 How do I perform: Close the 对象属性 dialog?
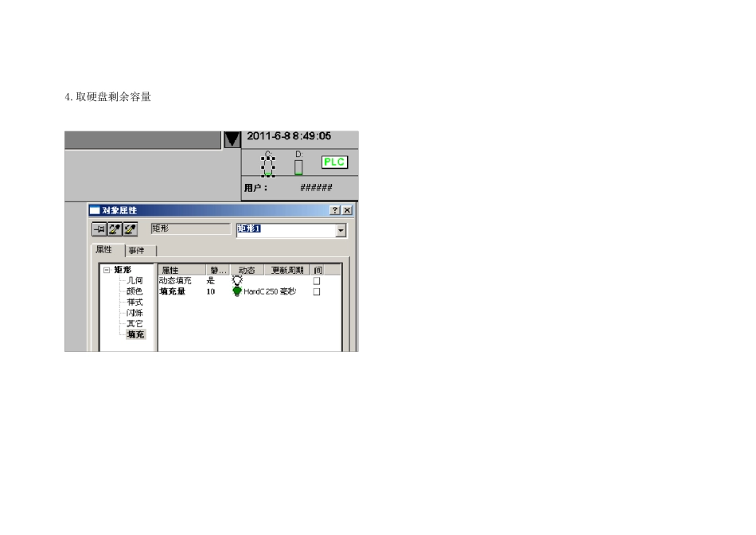tap(347, 210)
